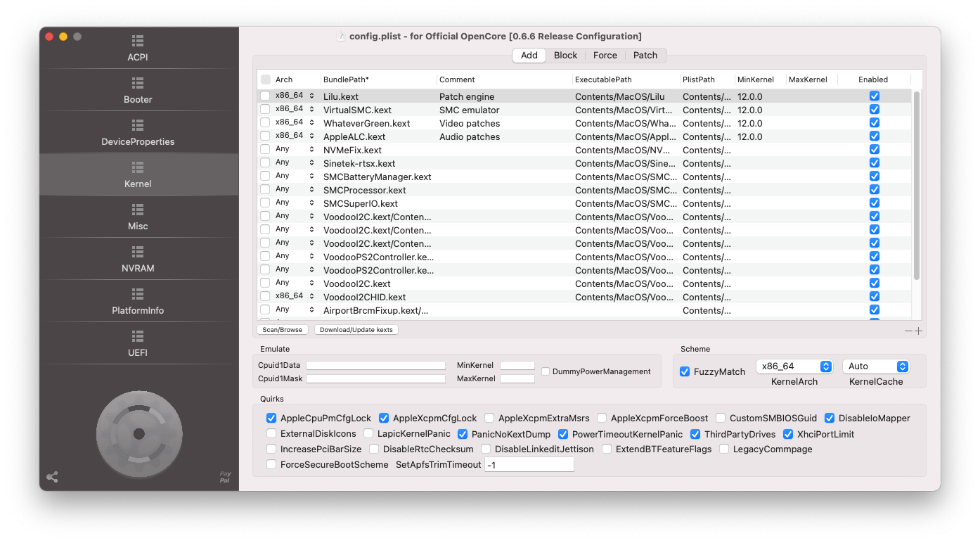Switch to the Block tab

(x=565, y=56)
